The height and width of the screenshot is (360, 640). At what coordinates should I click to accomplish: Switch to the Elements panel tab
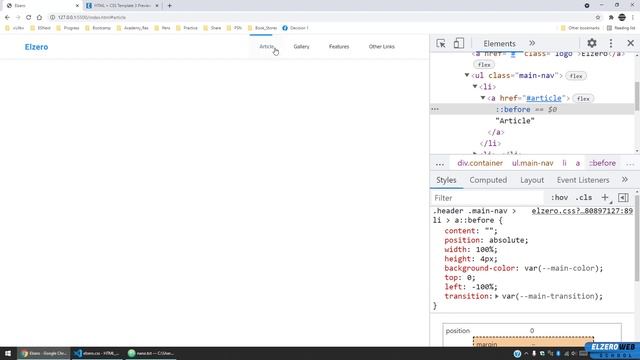click(x=499, y=43)
